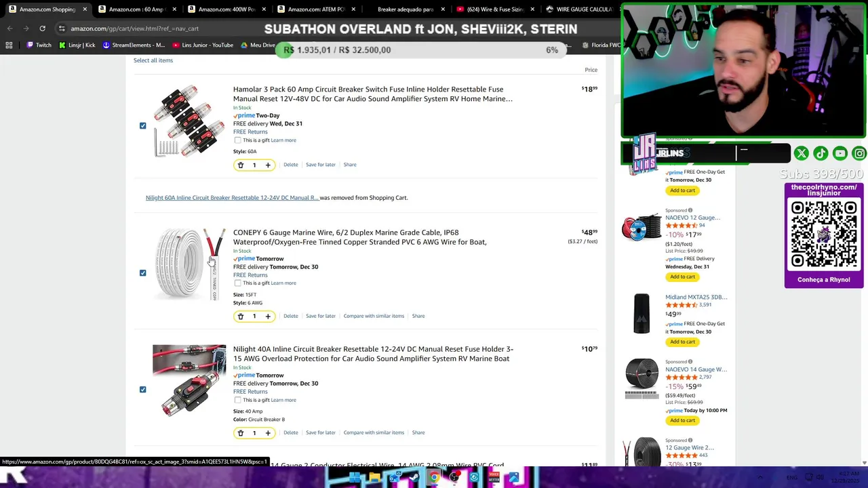Click Learn more beside Hamolar gift option

coord(283,140)
